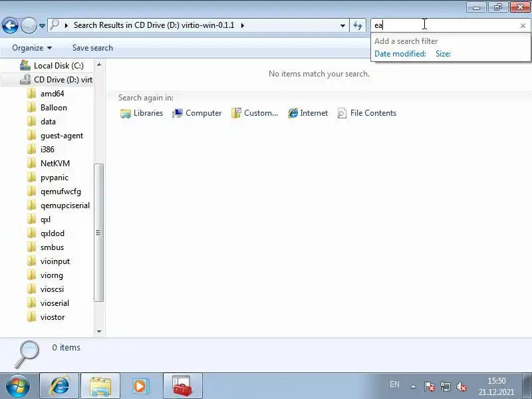The height and width of the screenshot is (399, 532).
Task: Open the guest-agent folder
Action: point(62,136)
